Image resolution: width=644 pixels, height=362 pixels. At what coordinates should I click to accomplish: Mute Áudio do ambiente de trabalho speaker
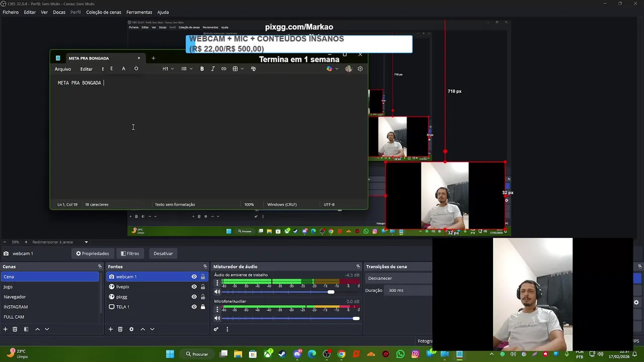(x=217, y=292)
